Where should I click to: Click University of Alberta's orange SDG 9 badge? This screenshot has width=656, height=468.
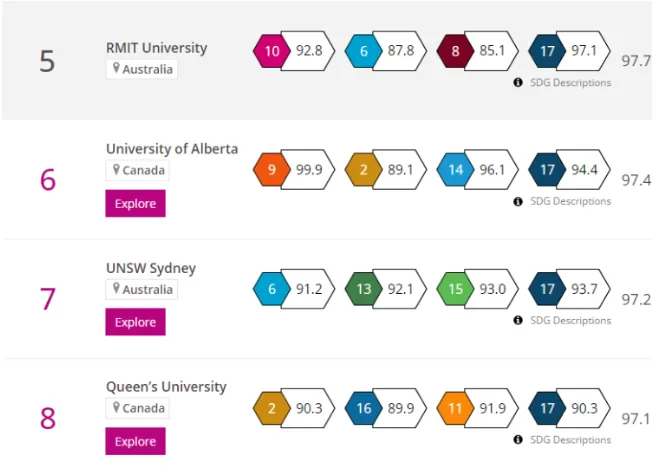(271, 169)
